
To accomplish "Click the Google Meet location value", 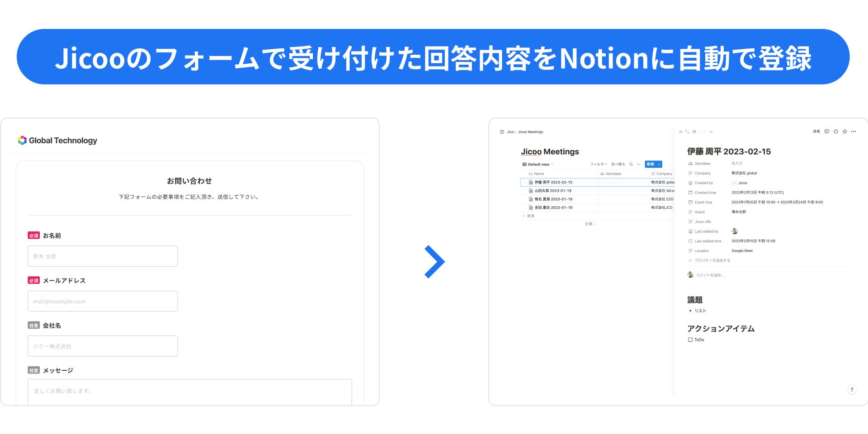I will [742, 251].
